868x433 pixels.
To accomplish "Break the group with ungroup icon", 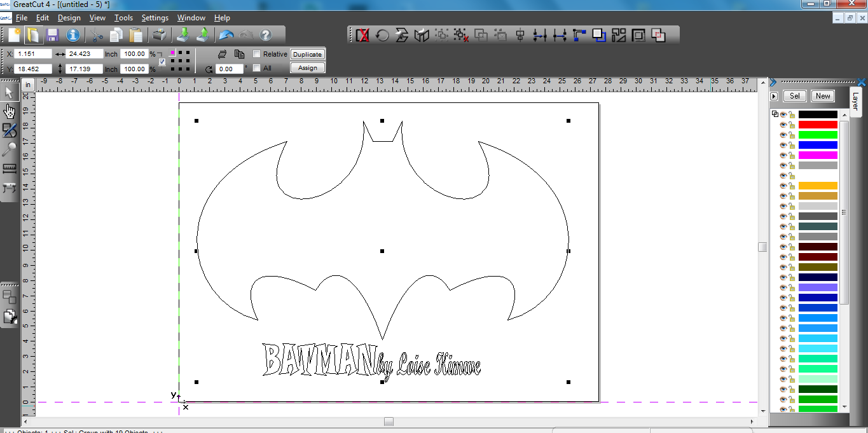I will coord(461,36).
